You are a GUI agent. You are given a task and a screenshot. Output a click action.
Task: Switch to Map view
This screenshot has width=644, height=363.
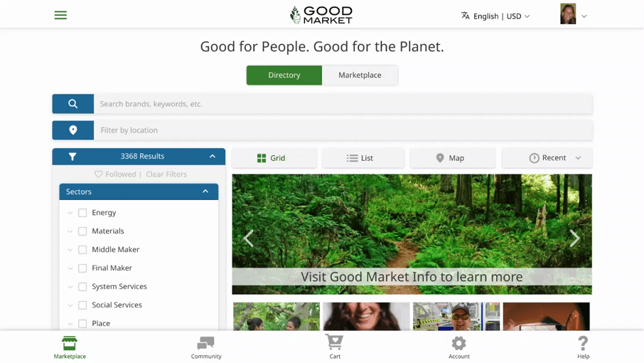pos(453,158)
